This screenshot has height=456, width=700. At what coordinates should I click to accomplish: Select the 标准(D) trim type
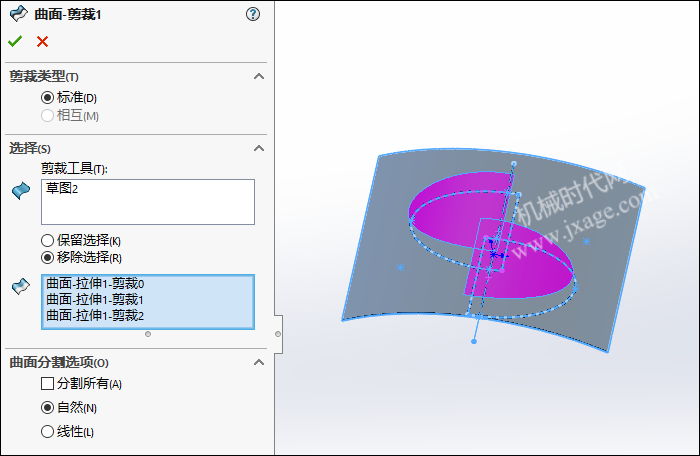coord(47,97)
